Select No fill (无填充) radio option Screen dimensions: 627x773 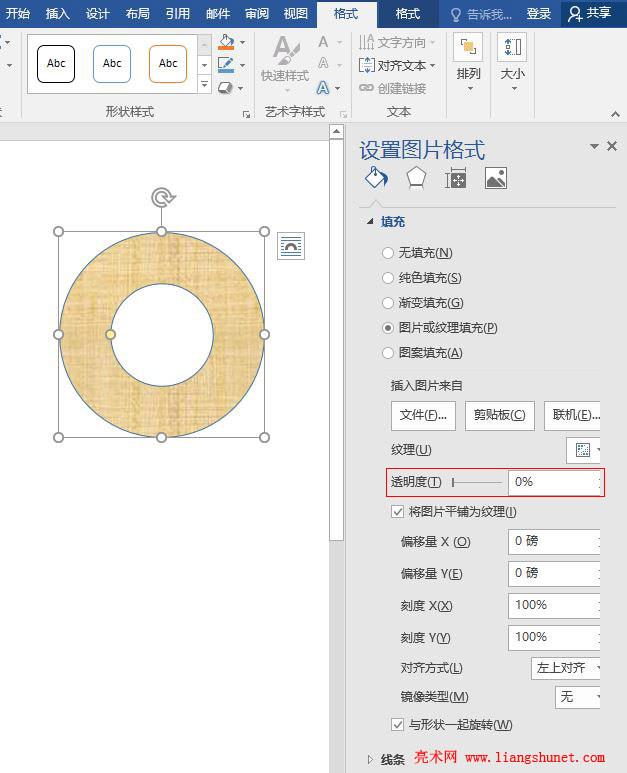388,253
